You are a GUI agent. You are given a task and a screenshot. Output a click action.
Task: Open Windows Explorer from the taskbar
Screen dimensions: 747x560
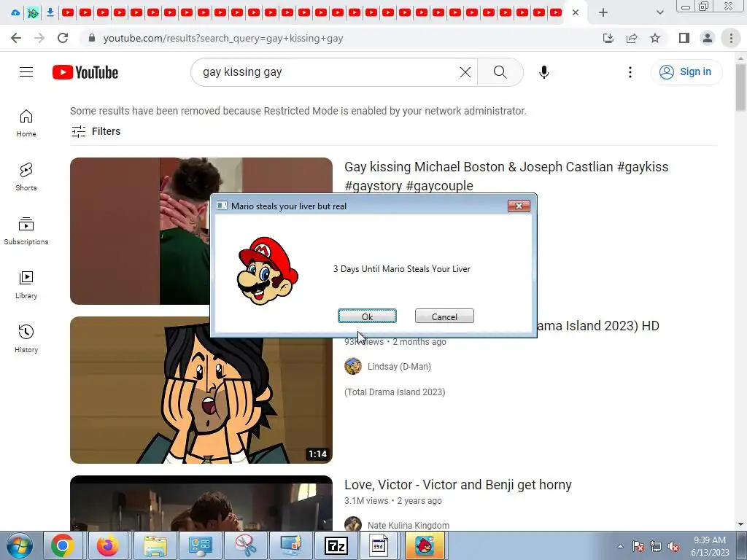tap(155, 545)
